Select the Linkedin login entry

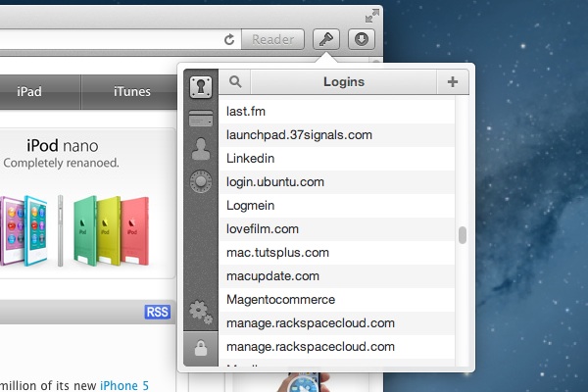337,159
